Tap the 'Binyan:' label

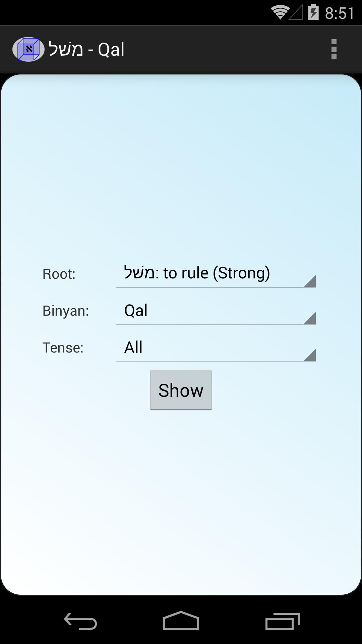pyautogui.click(x=66, y=311)
